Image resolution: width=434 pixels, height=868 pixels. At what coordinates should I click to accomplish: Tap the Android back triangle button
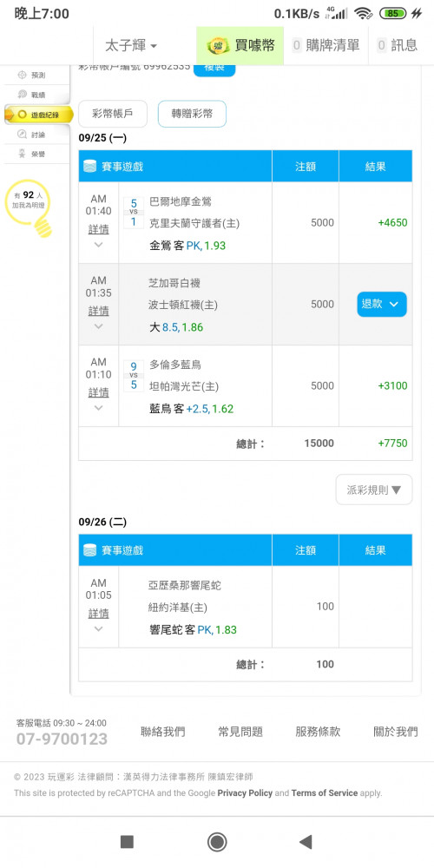coord(305,842)
